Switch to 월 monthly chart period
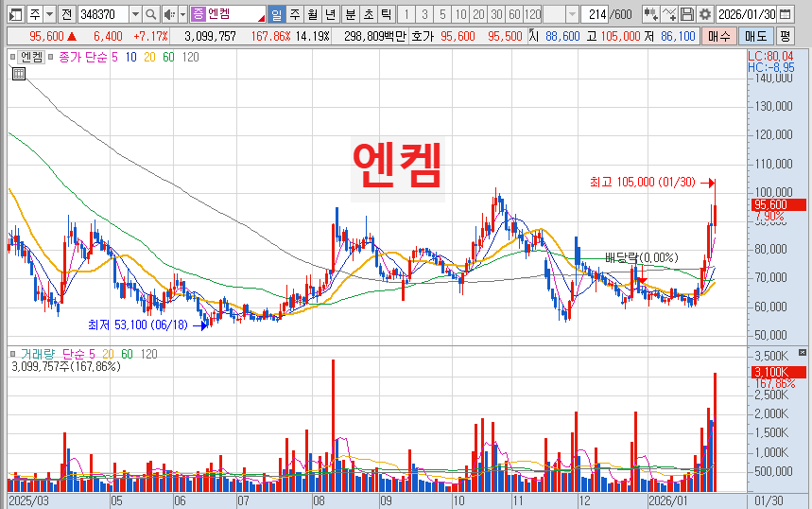The image size is (812, 509). tap(312, 14)
